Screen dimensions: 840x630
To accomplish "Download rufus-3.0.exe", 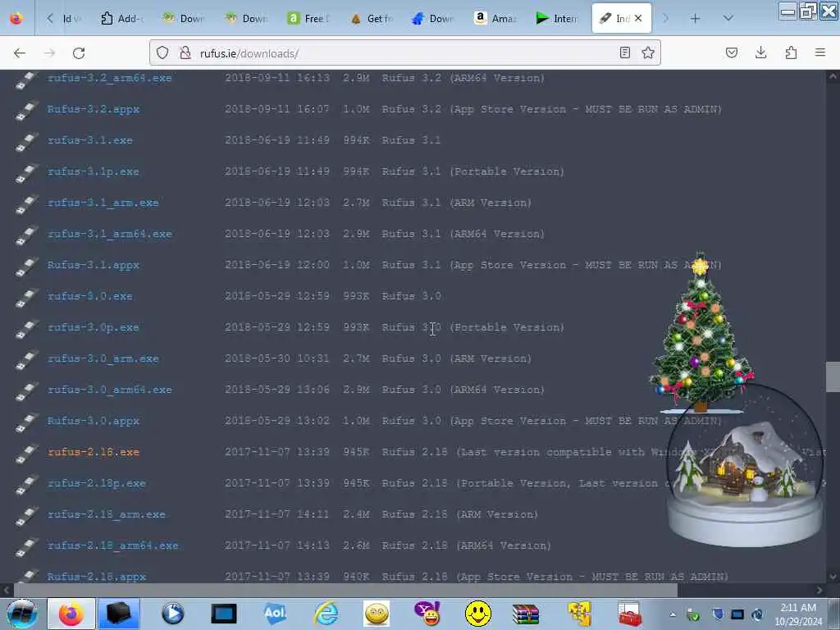I will (90, 296).
